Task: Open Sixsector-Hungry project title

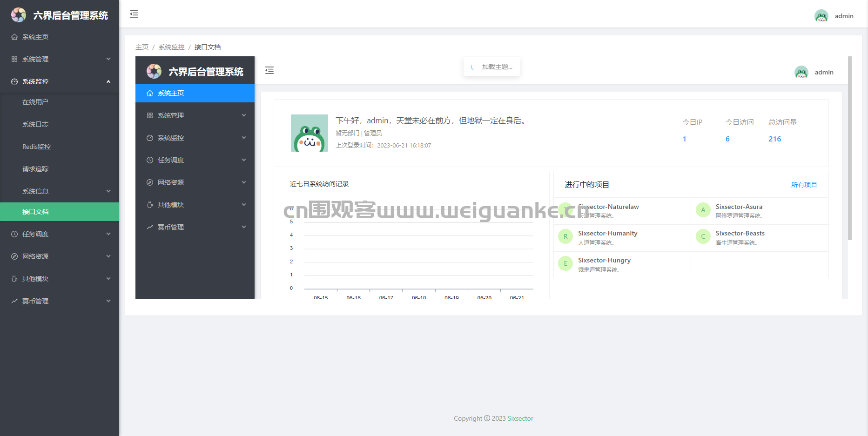Action: (604, 260)
